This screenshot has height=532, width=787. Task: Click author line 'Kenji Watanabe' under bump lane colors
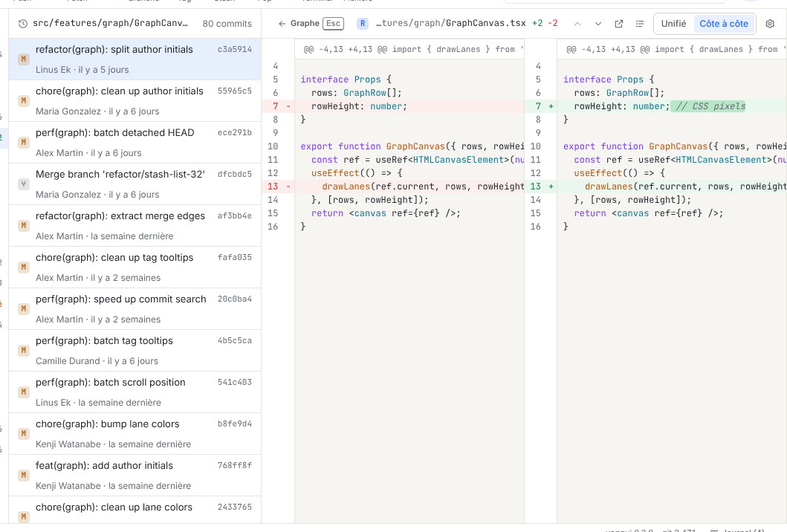pyautogui.click(x=114, y=444)
